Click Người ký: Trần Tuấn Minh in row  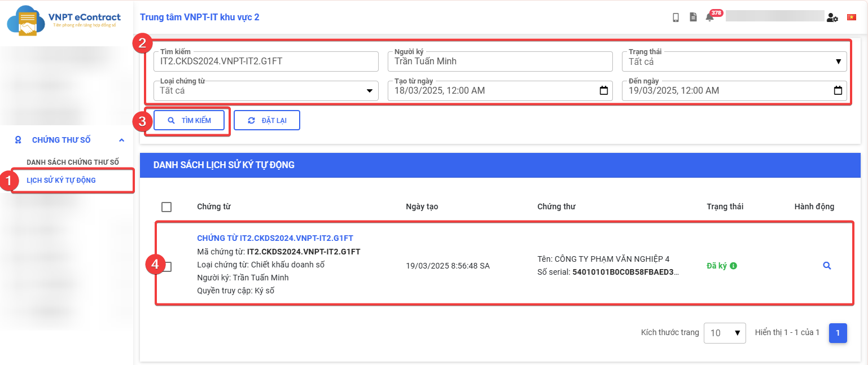click(243, 278)
